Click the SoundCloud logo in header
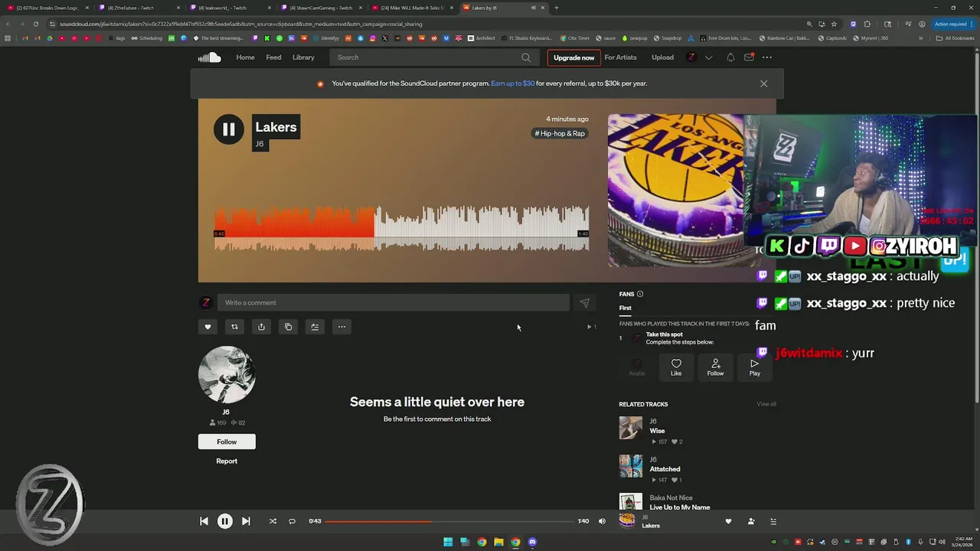This screenshot has width=980, height=551. pos(209,57)
